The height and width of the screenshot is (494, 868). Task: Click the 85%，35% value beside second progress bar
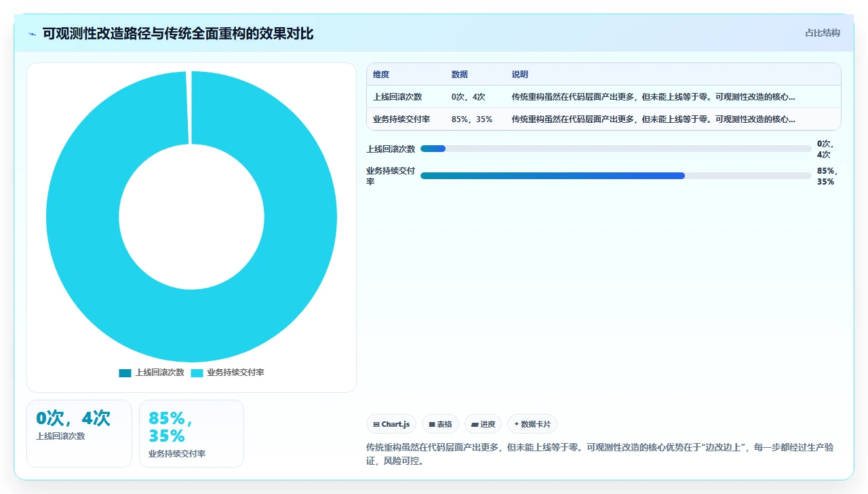pos(827,176)
